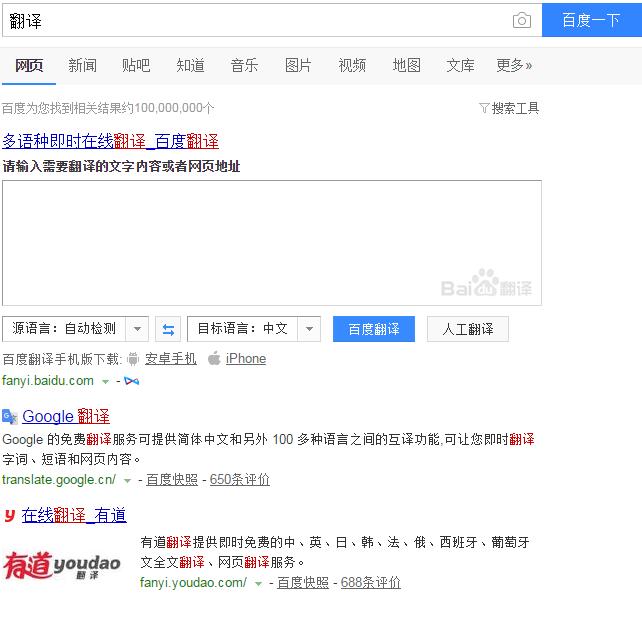Screen dimensions: 642x618
Task: Switch to 文库 tab
Action: [x=461, y=66]
